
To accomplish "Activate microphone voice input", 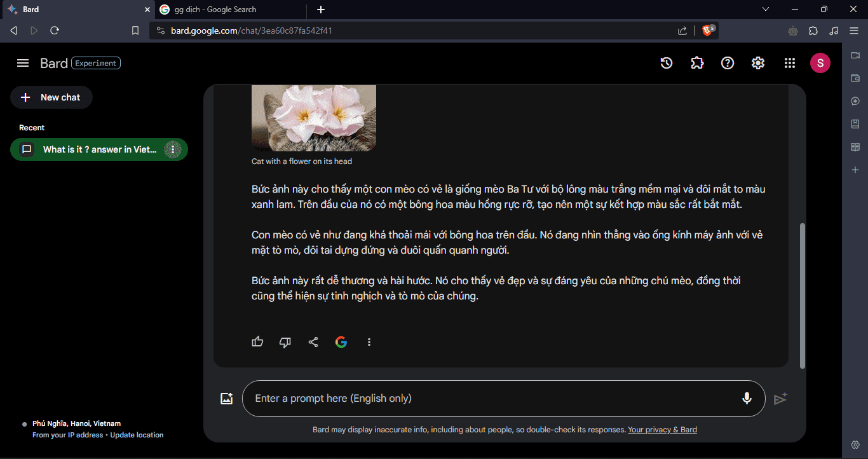I will pyautogui.click(x=747, y=399).
